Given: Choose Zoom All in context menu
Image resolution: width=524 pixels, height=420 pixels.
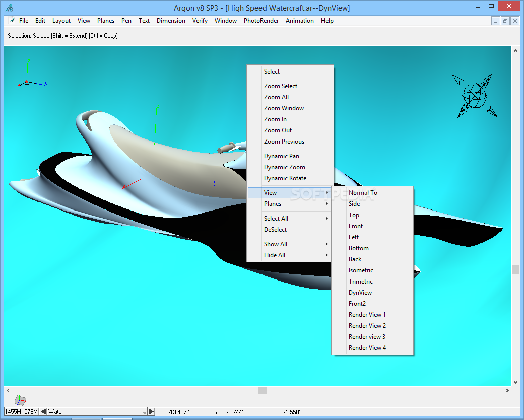Looking at the screenshot, I should (x=290, y=97).
